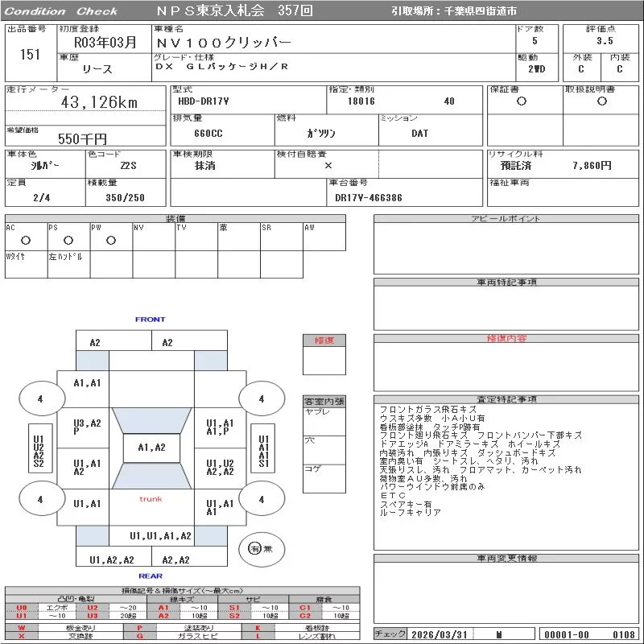Click the AC equipment circle mark
Screen dimensions: 644x644
[26, 240]
